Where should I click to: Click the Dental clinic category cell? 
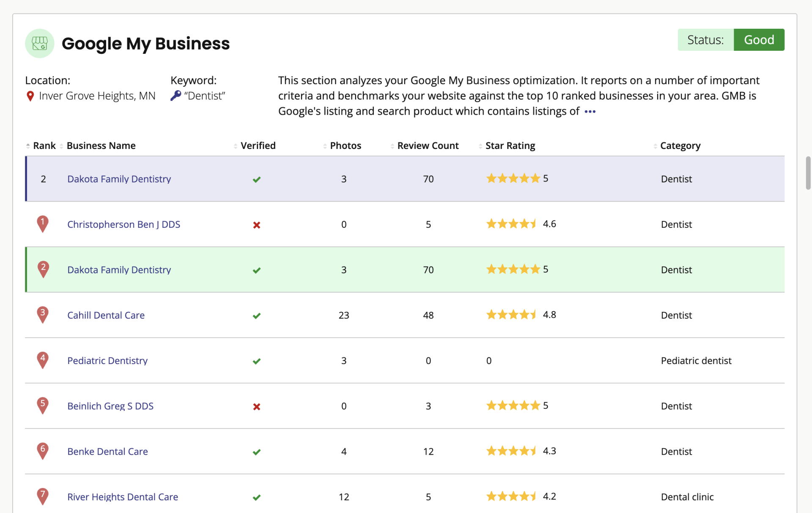687,497
